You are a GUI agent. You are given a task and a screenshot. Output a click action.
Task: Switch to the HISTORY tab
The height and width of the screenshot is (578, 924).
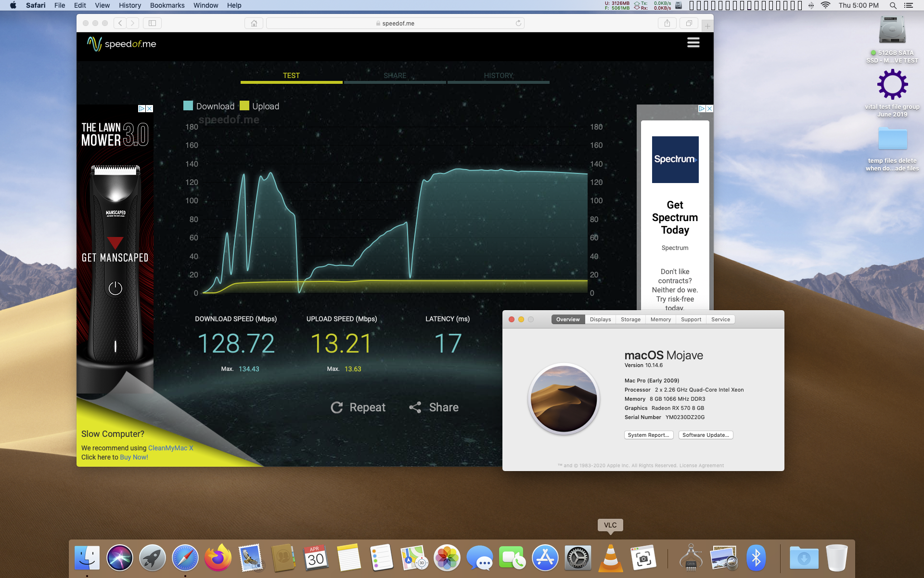click(498, 76)
